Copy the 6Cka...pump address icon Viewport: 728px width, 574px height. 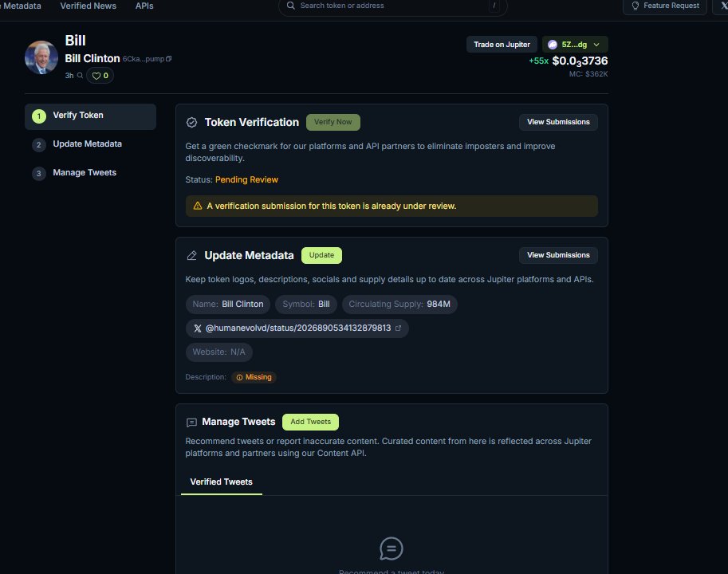tap(168, 59)
